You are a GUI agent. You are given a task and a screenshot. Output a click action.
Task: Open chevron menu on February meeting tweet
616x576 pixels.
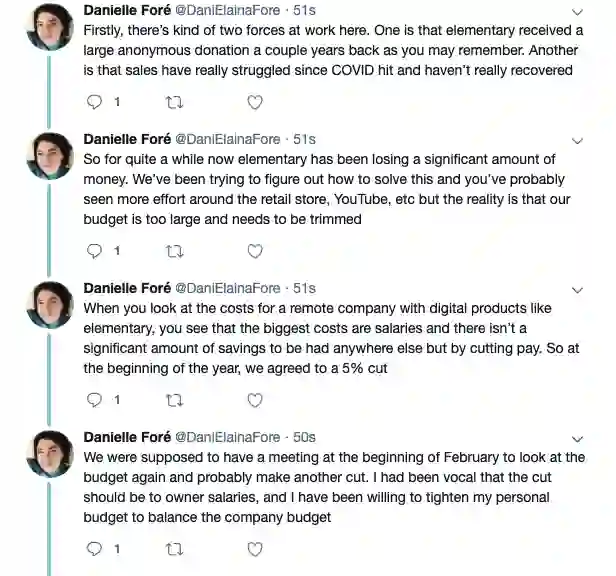click(577, 438)
